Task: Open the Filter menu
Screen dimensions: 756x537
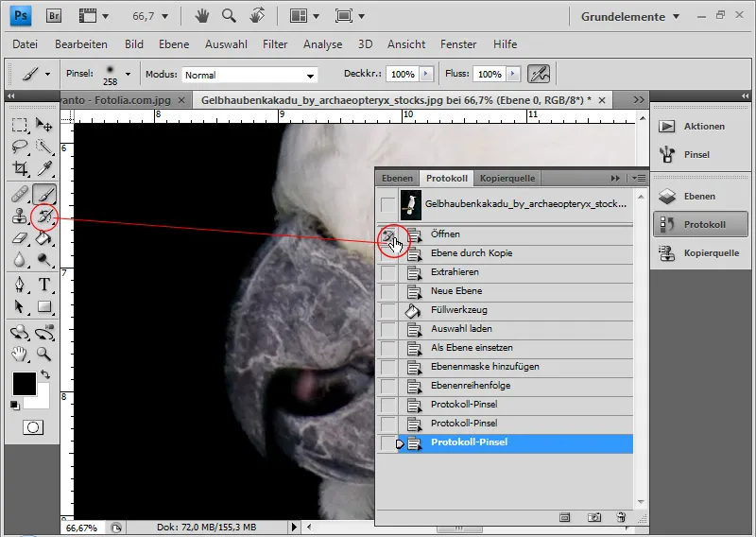Action: point(275,44)
